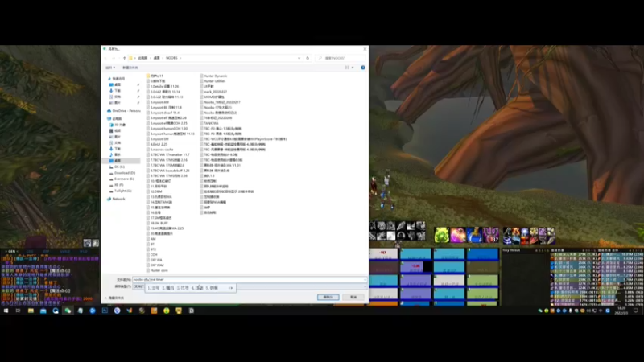Refresh the NOOBS folder listing
This screenshot has width=644, height=362.
coord(308,58)
